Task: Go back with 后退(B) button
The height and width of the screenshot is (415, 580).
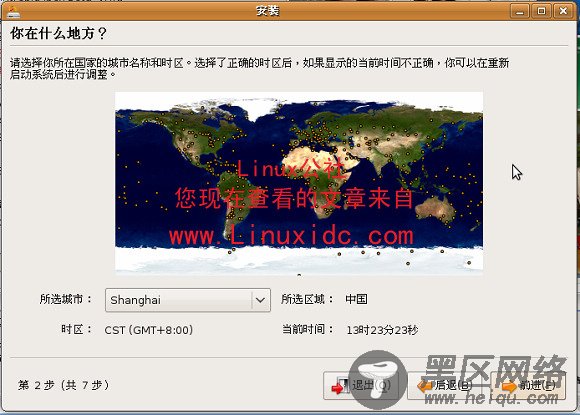Action: point(445,385)
